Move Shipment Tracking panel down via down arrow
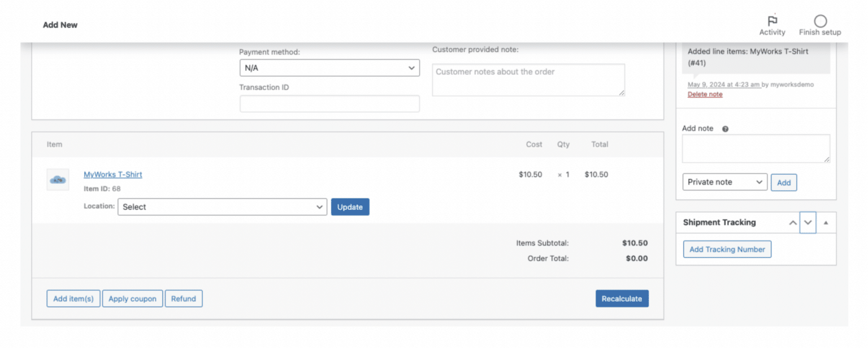 (808, 222)
